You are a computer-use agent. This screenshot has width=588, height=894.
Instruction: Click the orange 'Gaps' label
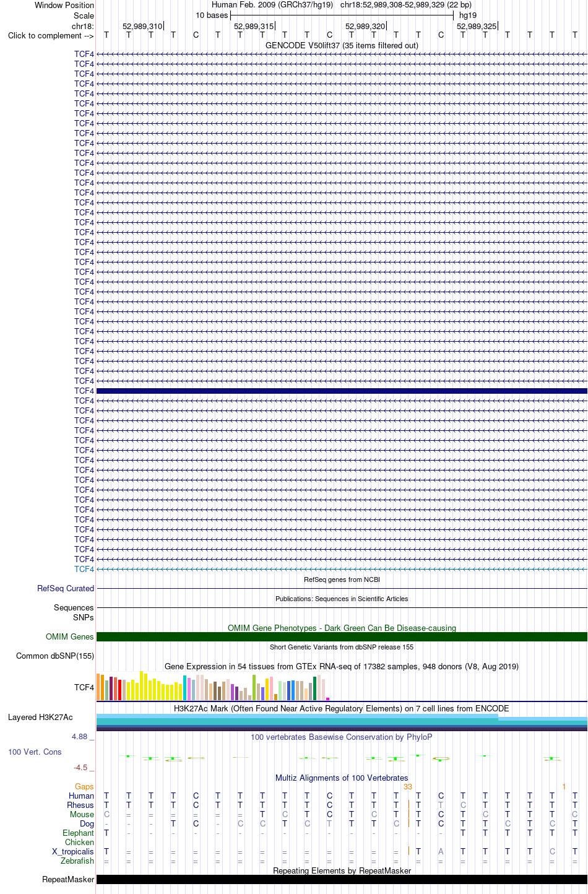[x=84, y=786]
